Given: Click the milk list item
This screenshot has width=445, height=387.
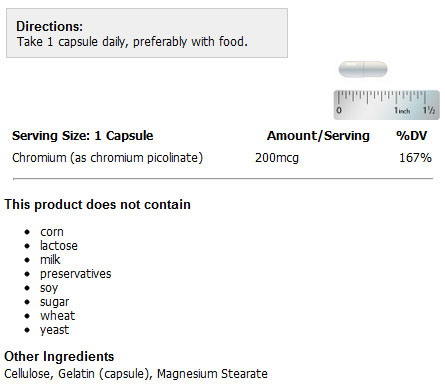Looking at the screenshot, I should pyautogui.click(x=50, y=260).
